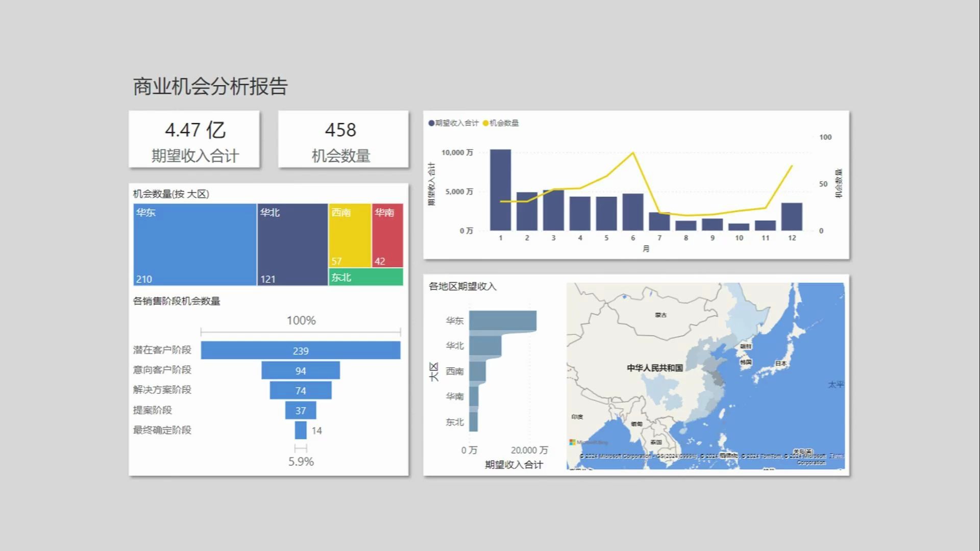
Task: Click the 10,000 万 axis label
Action: click(457, 153)
